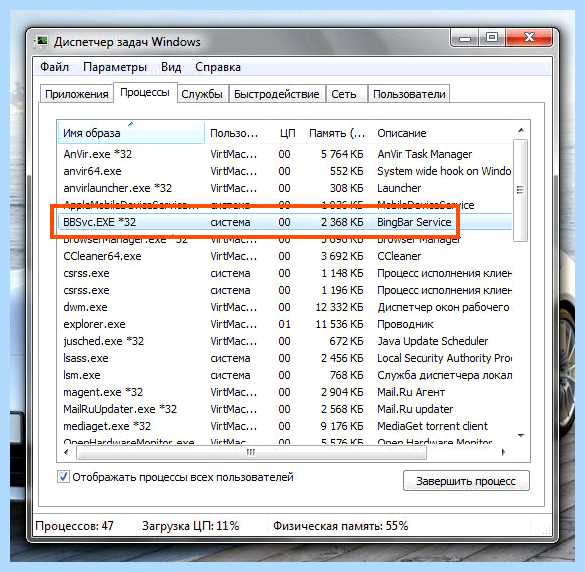Click the BingBar Service description cell

(x=414, y=222)
